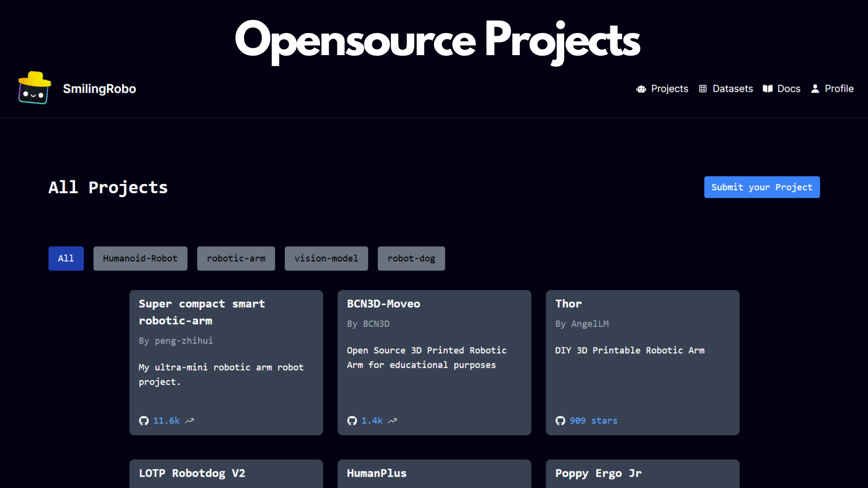This screenshot has width=868, height=488.
Task: Open the Thor project title
Action: 569,304
